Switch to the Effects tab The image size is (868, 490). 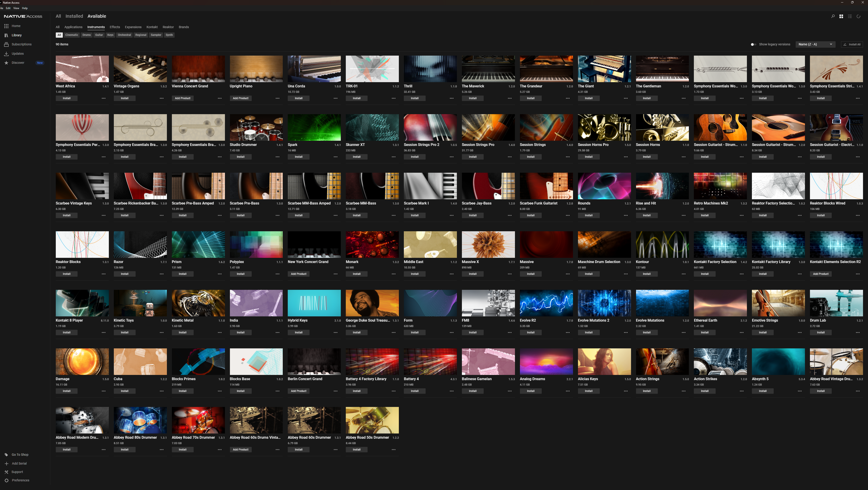click(x=115, y=27)
